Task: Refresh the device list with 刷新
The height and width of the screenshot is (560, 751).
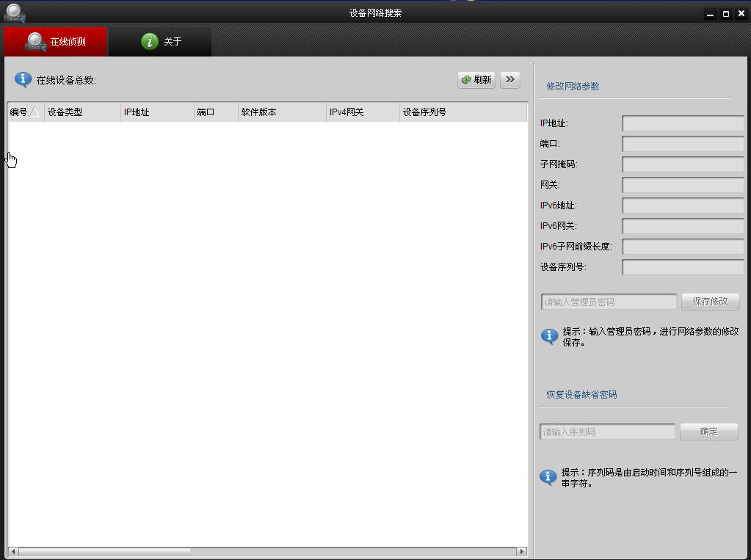Action: 476,79
